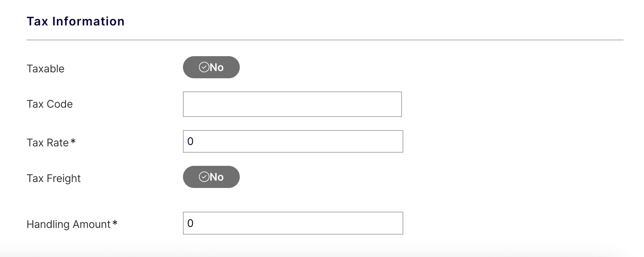Click the Taxable field label

[46, 69]
